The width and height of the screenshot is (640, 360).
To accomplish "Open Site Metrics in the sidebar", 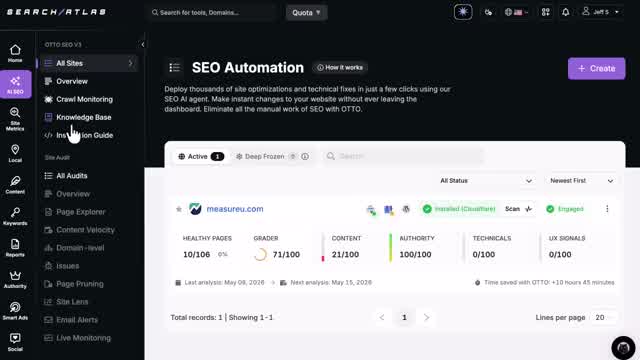I will click(x=15, y=119).
